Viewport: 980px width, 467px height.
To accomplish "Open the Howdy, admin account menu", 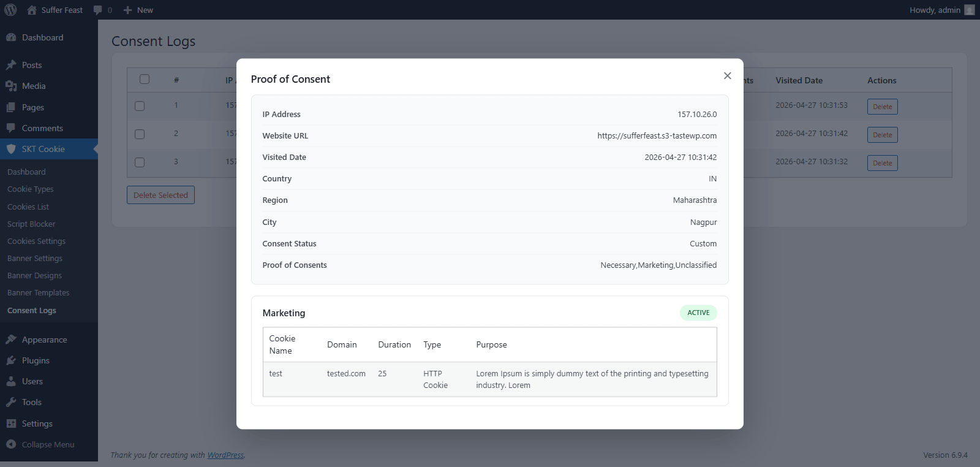I will (x=940, y=10).
